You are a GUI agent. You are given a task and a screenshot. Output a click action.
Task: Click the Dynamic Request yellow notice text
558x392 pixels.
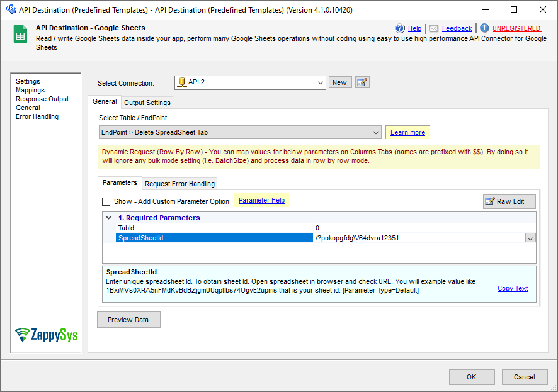tap(315, 156)
